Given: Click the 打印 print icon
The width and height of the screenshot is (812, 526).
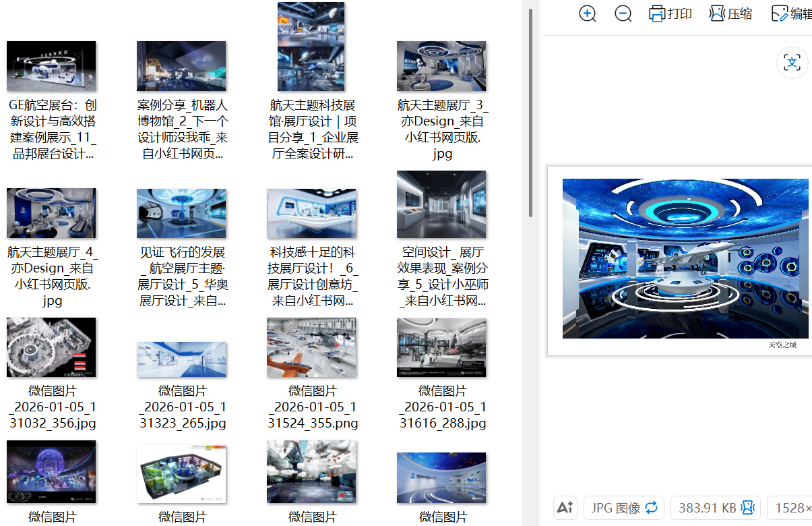Looking at the screenshot, I should point(670,14).
